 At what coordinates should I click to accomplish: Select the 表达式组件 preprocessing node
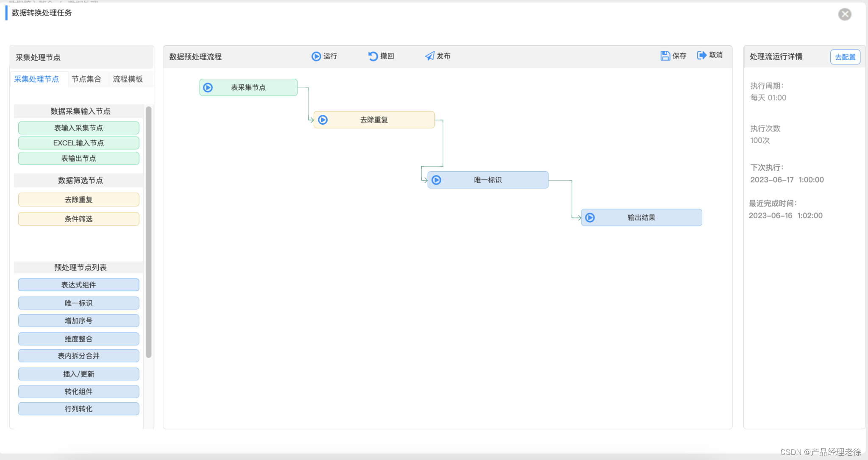(78, 285)
